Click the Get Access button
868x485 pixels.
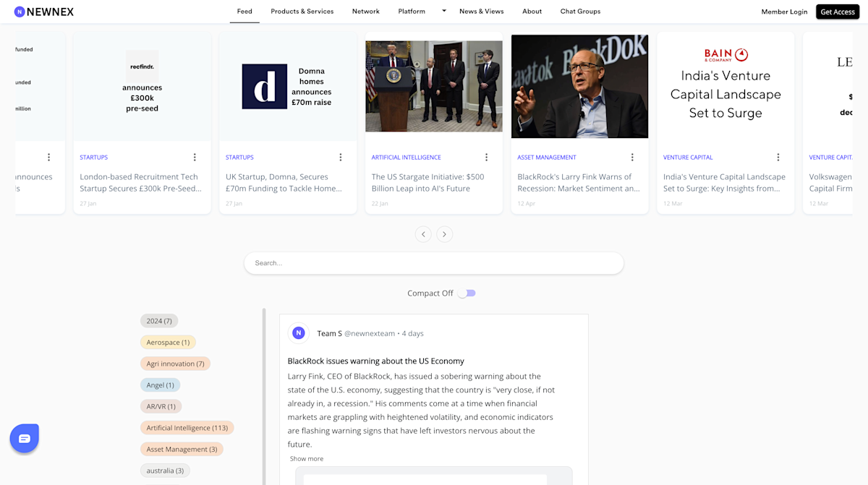(838, 12)
